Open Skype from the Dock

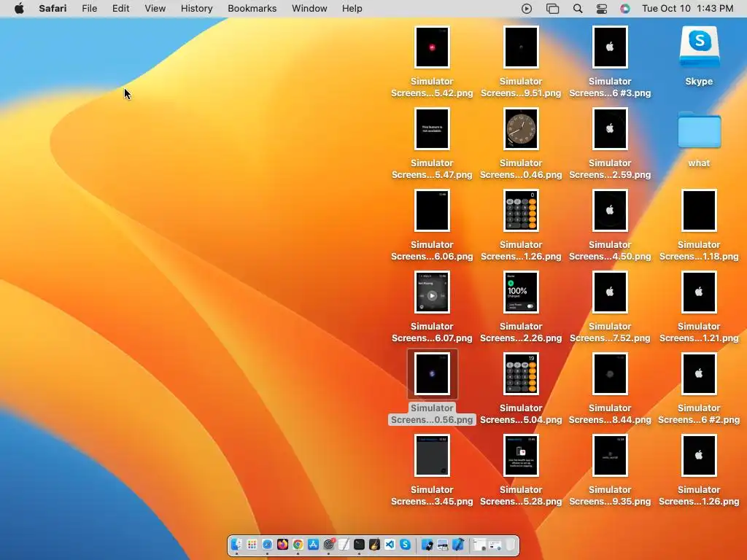tap(406, 544)
